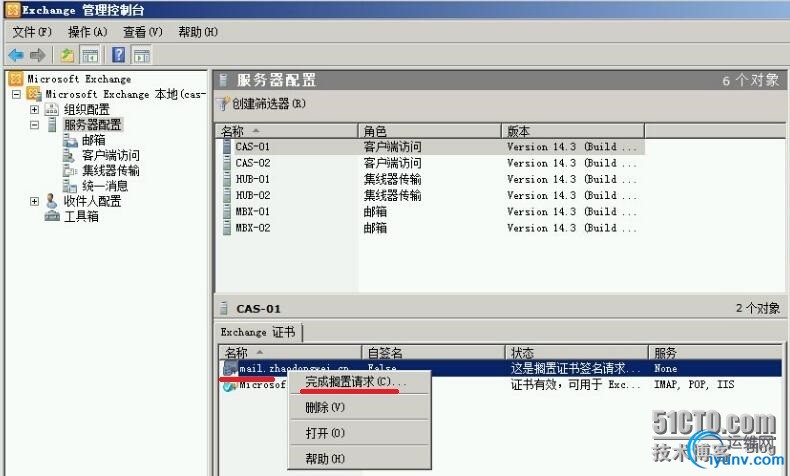Viewport: 790px width, 476px height.
Task: Open the 操作(A) menu
Action: coord(87,32)
